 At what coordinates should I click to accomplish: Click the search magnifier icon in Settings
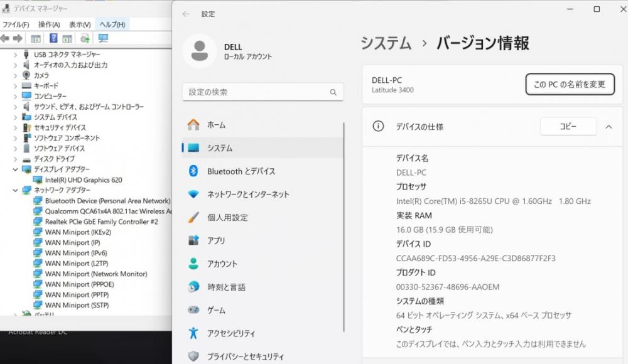point(333,92)
